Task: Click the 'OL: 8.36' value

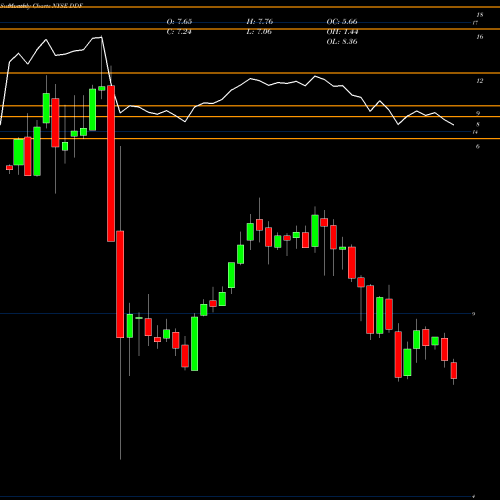Action: (342, 42)
